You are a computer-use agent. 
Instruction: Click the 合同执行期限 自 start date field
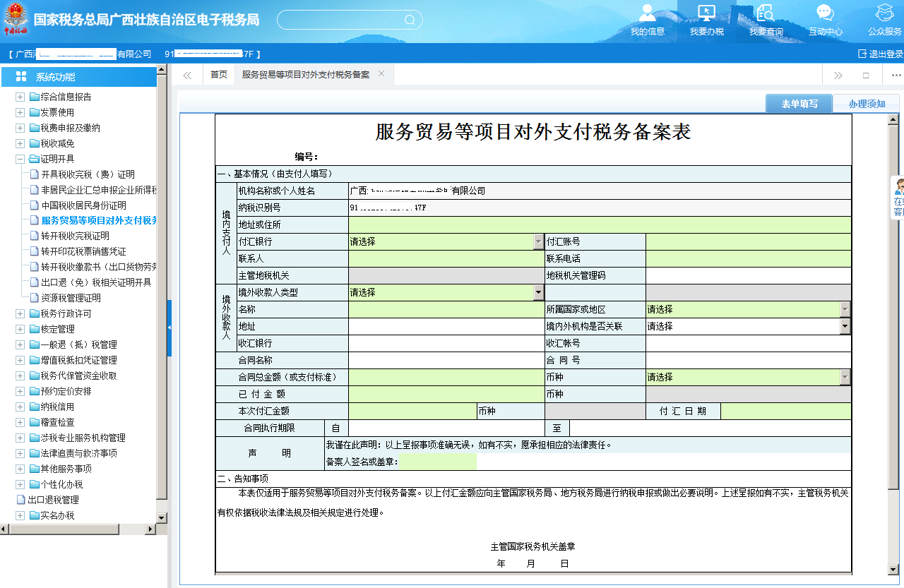(446, 428)
